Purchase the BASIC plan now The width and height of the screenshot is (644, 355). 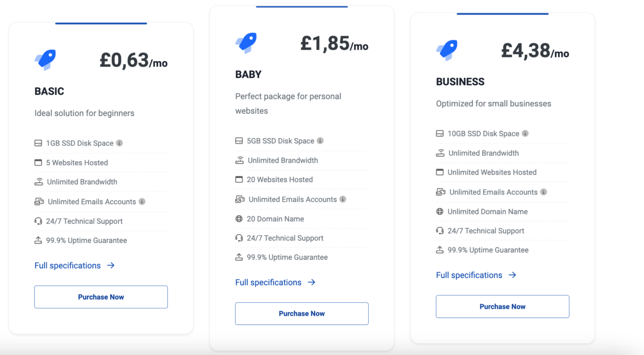(101, 297)
